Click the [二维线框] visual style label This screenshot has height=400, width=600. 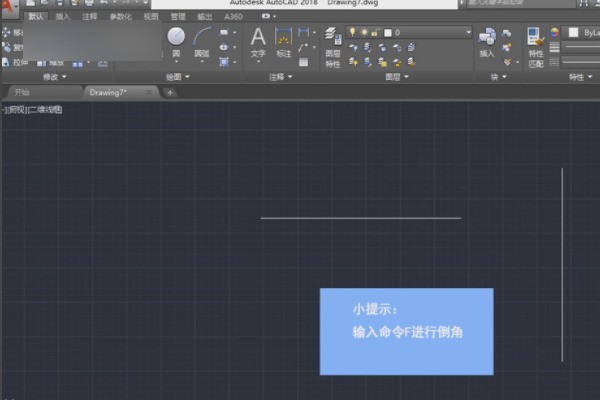pyautogui.click(x=45, y=110)
